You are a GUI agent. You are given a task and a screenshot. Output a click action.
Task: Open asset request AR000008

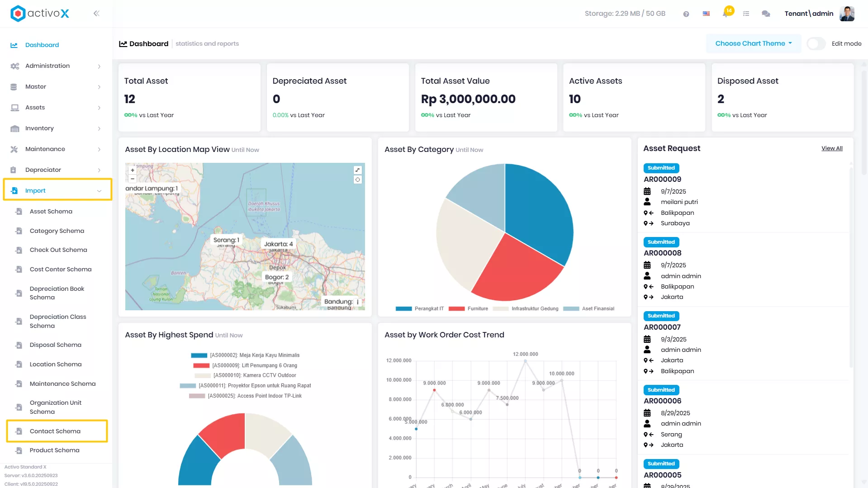662,253
